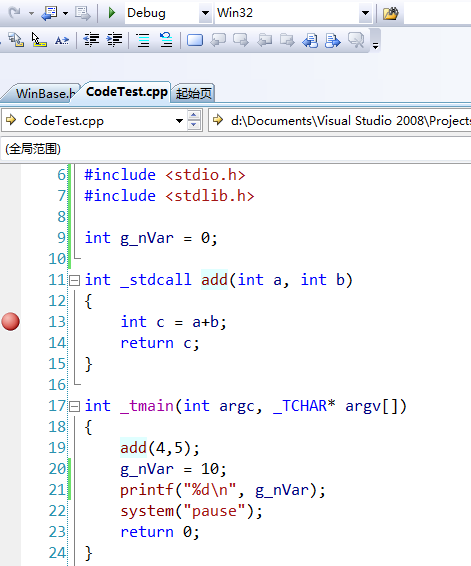Click the Navigate Backward icon
Viewport: 471px width, 566px height.
click(x=50, y=13)
